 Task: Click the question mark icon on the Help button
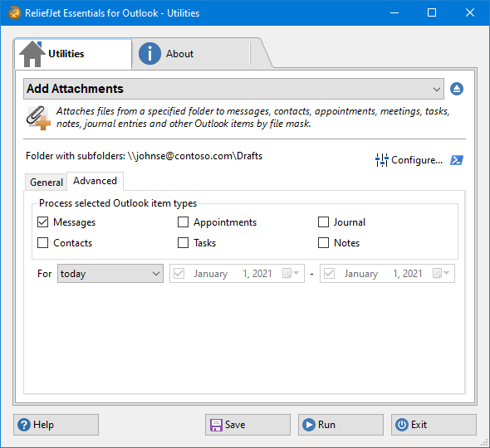pos(24,425)
